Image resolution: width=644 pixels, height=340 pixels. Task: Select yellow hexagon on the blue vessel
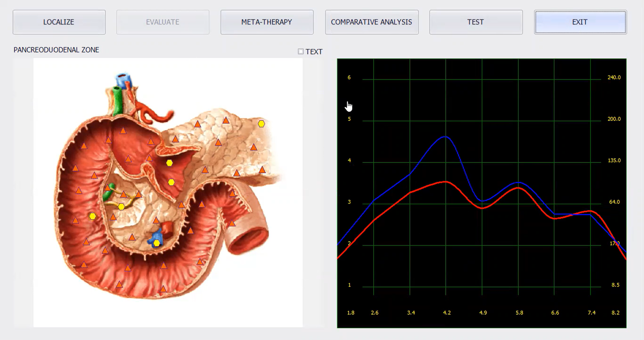tap(157, 243)
